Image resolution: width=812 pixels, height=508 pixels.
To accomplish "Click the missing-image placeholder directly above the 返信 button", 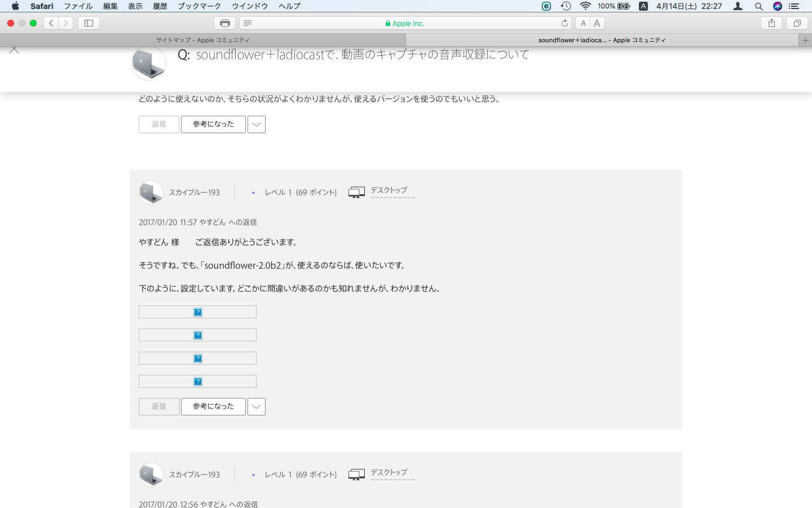I will (197, 382).
